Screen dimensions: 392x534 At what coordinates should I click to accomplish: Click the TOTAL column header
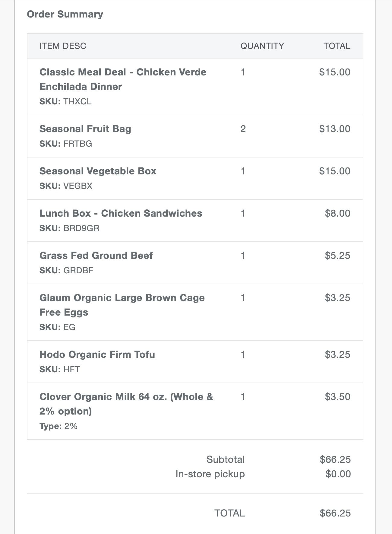coord(337,46)
